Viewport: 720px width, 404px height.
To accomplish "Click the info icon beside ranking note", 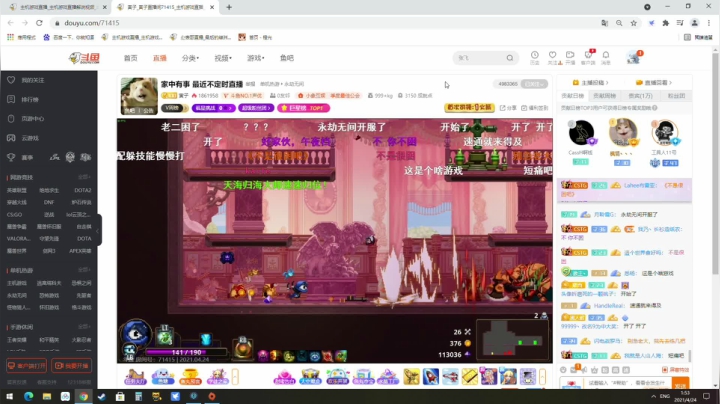I will tap(654, 108).
